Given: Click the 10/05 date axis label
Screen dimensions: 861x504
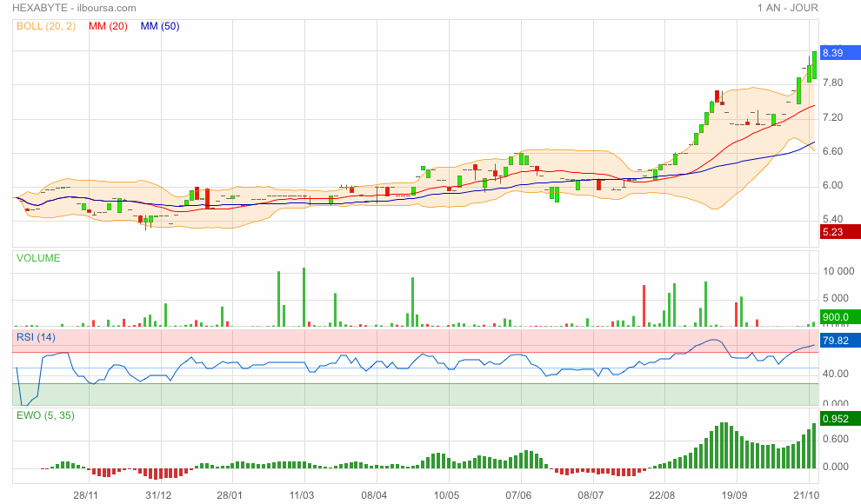Looking at the screenshot, I should point(446,495).
